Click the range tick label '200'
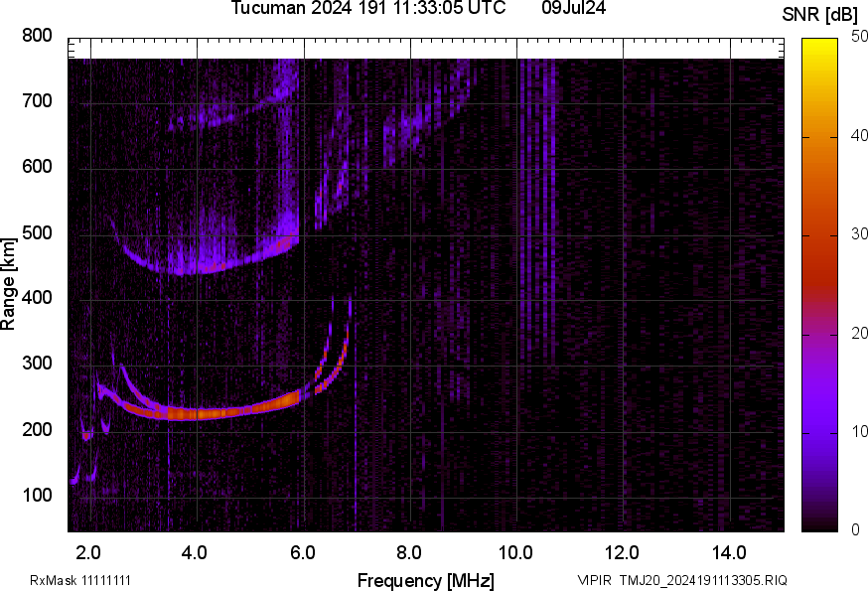This screenshot has width=868, height=591. (37, 429)
